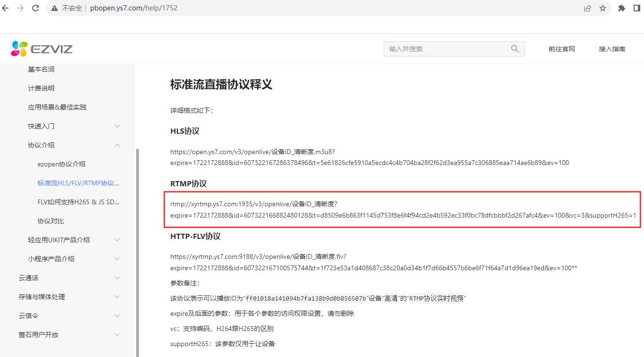This screenshot has height=357, width=644.
Task: Expand 萤石用户开放 section chevron
Action: click(x=117, y=335)
